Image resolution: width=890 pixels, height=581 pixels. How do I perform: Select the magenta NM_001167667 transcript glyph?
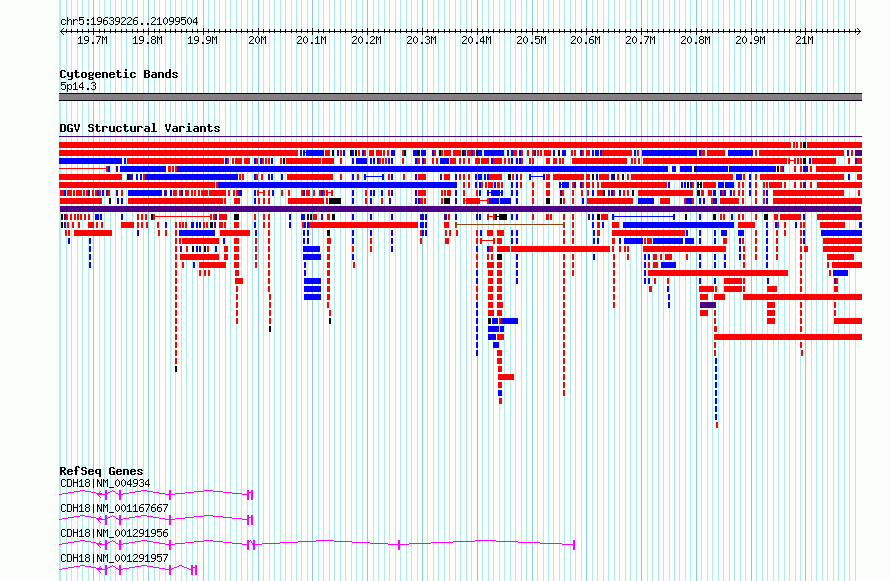point(156,520)
